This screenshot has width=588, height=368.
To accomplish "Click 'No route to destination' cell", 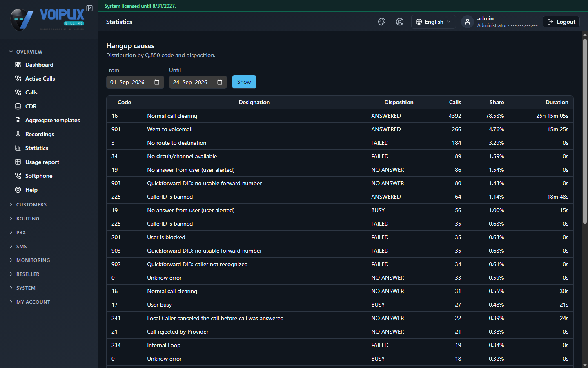I will tap(177, 143).
